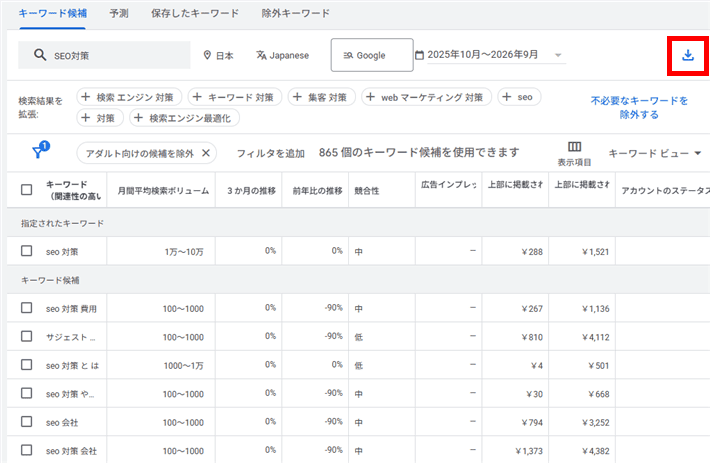
Task: Add キーワード 対策 suggestion chip
Action: click(x=235, y=97)
